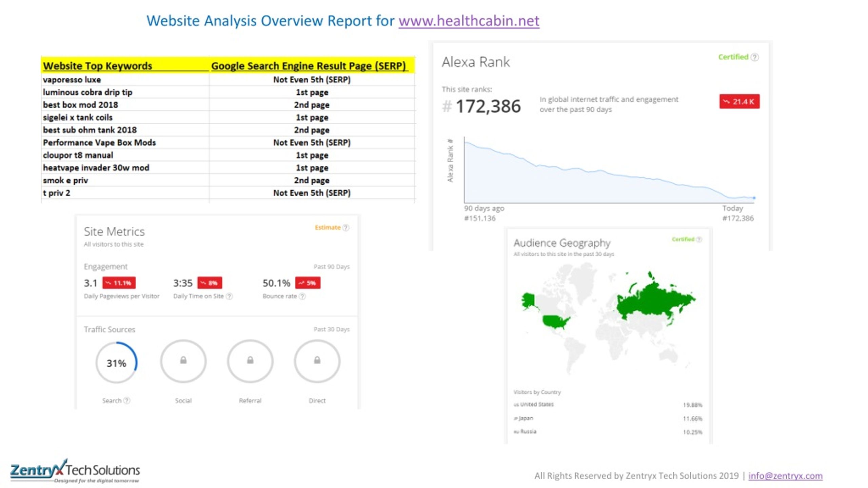Click the #172,386 rank number

click(481, 106)
